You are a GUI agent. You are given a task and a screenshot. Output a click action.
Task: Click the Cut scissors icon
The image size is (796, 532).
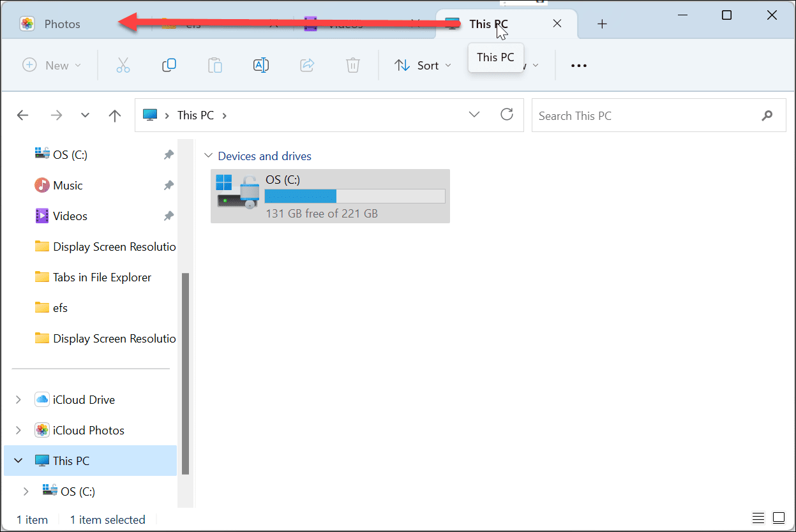(x=123, y=65)
